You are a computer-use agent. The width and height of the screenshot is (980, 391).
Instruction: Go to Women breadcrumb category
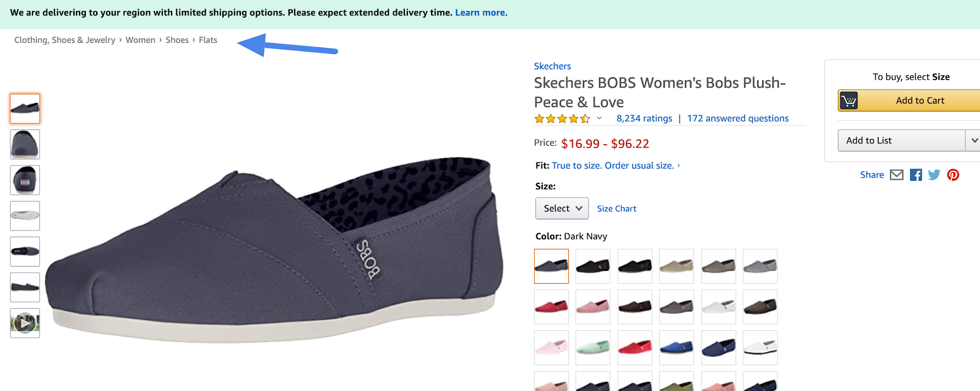click(x=140, y=40)
